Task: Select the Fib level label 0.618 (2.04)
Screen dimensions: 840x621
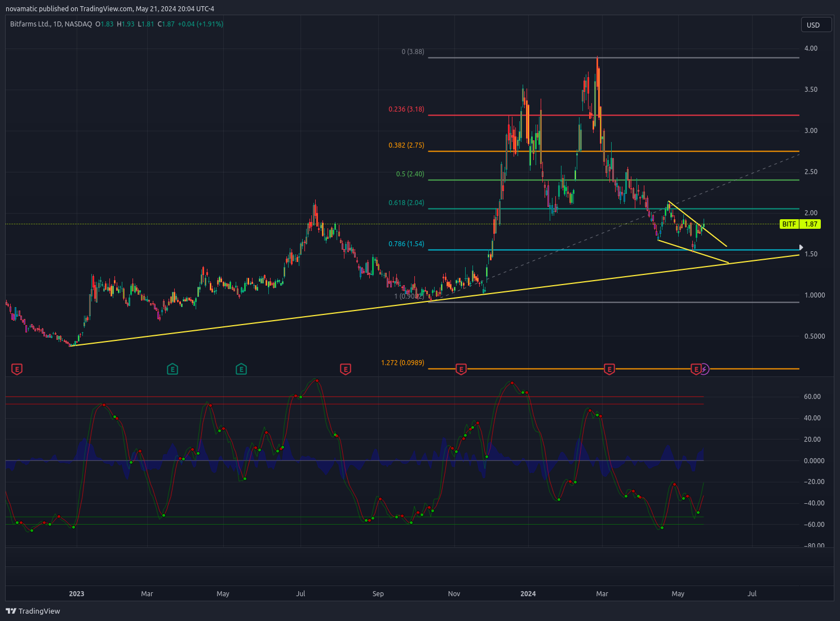Action: (406, 203)
